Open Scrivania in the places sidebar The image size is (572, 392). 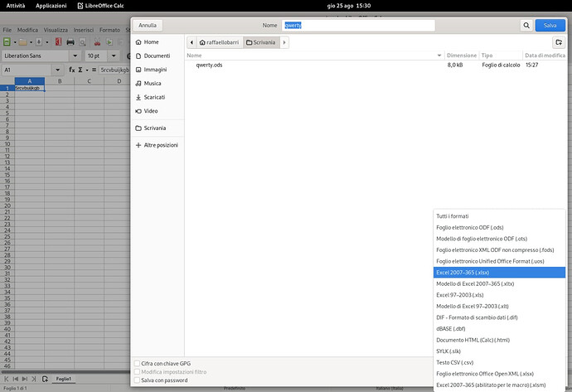pyautogui.click(x=158, y=128)
